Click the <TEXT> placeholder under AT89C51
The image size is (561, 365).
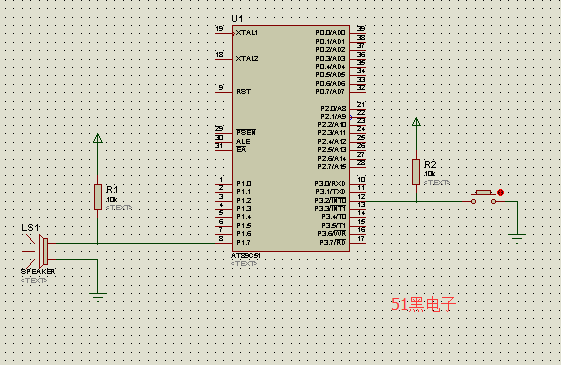(x=244, y=264)
